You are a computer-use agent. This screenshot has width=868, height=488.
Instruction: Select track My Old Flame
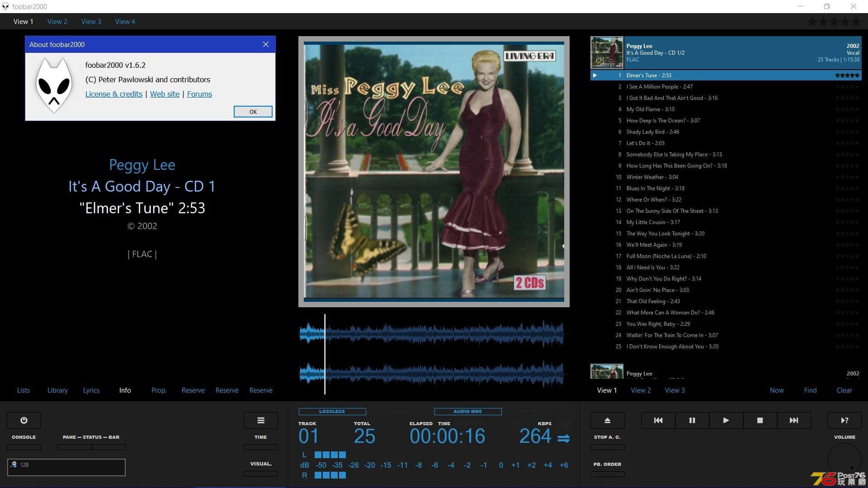click(x=726, y=109)
